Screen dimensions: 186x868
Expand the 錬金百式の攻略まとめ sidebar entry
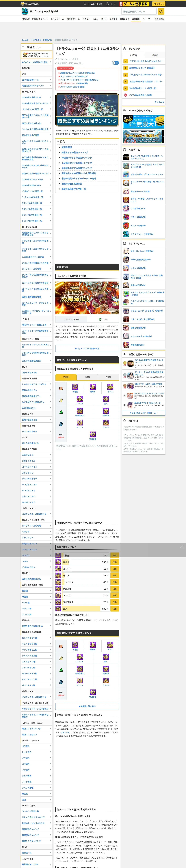point(37,579)
